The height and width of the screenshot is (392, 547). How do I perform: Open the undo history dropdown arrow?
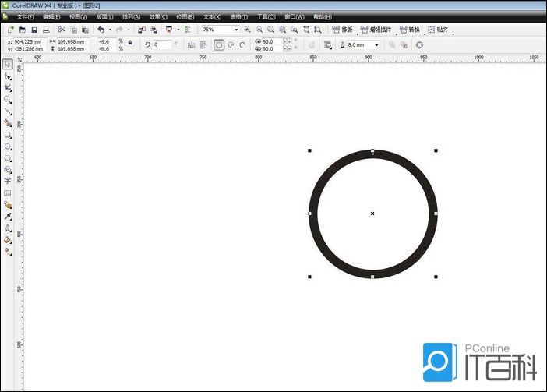[110, 30]
